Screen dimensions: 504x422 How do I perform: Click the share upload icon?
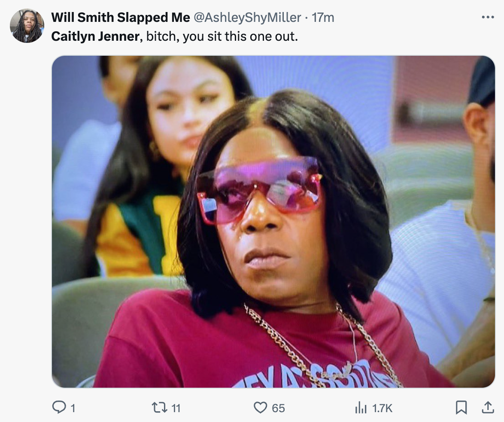(x=488, y=407)
